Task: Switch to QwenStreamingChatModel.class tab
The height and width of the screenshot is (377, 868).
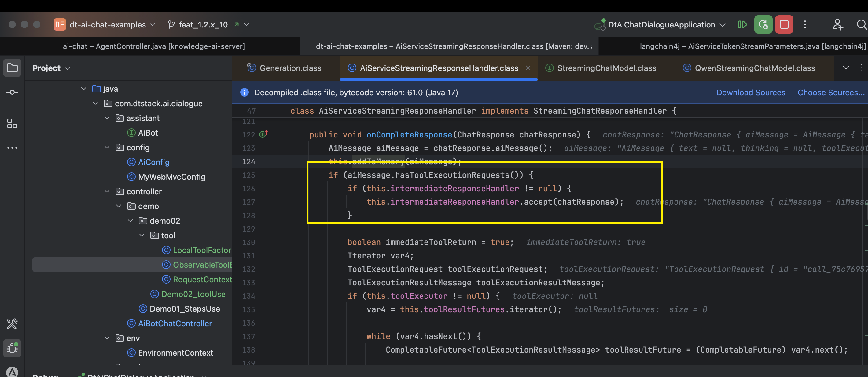Action: 749,68
